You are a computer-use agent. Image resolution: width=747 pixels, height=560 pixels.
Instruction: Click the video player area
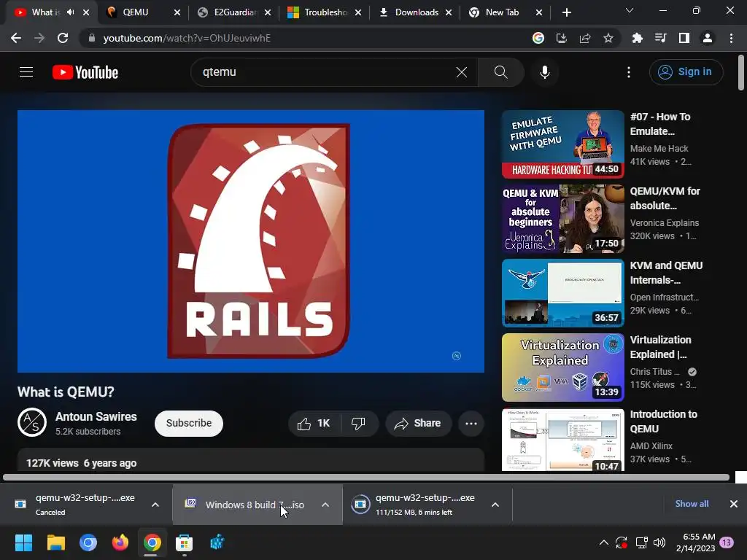(x=251, y=241)
